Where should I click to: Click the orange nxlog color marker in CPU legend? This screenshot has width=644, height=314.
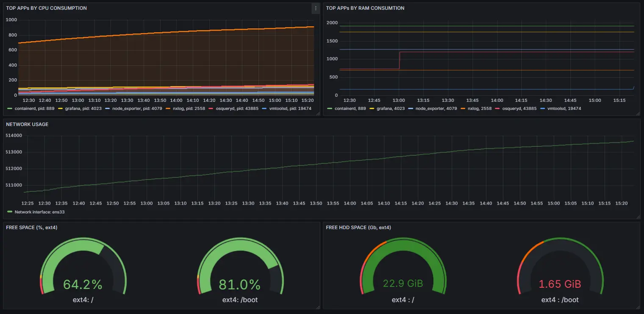(168, 109)
